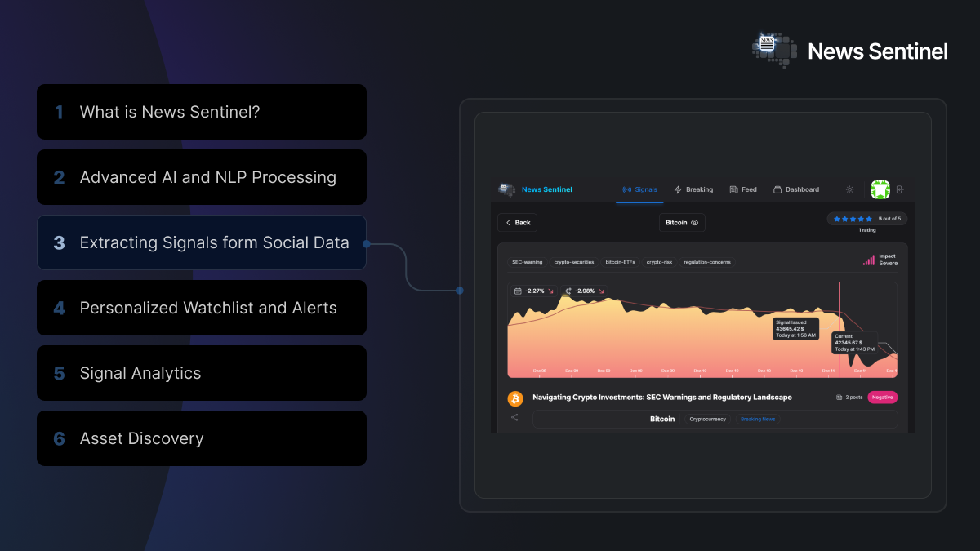Click the logout icon beside avatar
Viewport: 980px width, 551px height.
tap(900, 189)
